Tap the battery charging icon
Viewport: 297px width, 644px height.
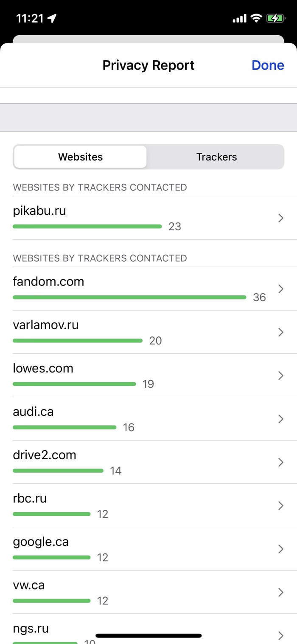click(275, 18)
